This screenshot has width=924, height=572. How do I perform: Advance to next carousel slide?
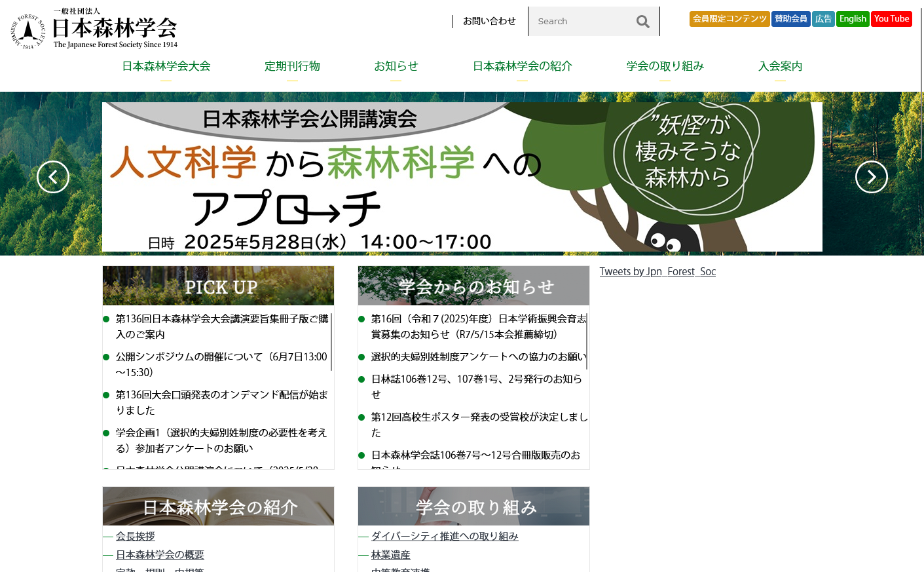[871, 177]
